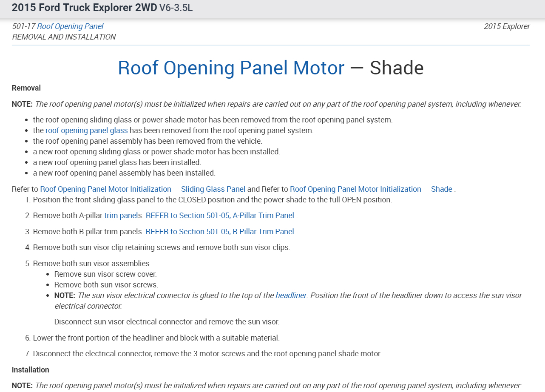545x392 pixels.
Task: Click bullet a new roof opening panel assembly installed
Action: coord(124,173)
